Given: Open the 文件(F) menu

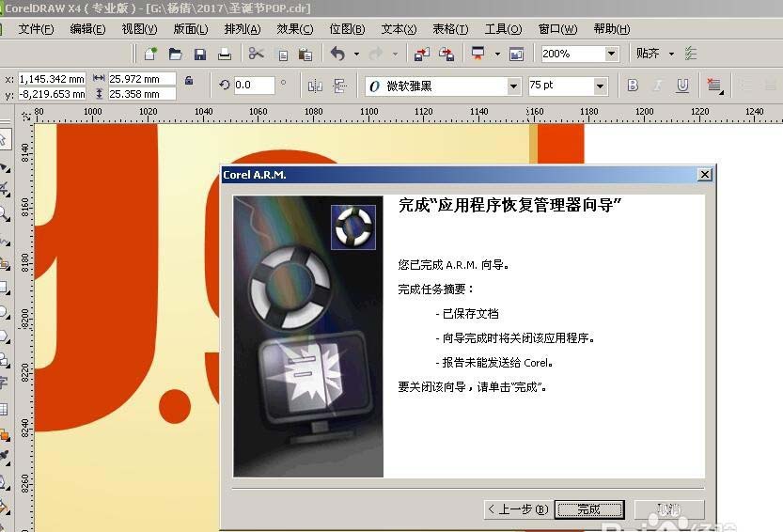Looking at the screenshot, I should [36, 29].
